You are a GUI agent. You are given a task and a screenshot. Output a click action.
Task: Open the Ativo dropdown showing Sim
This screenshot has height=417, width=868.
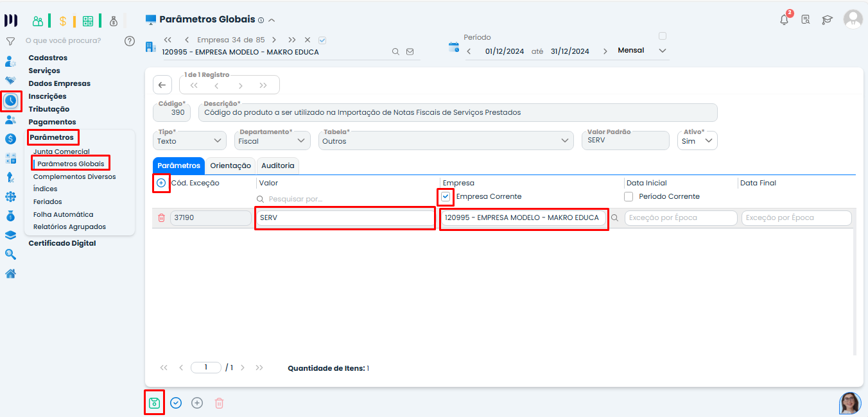[697, 140]
